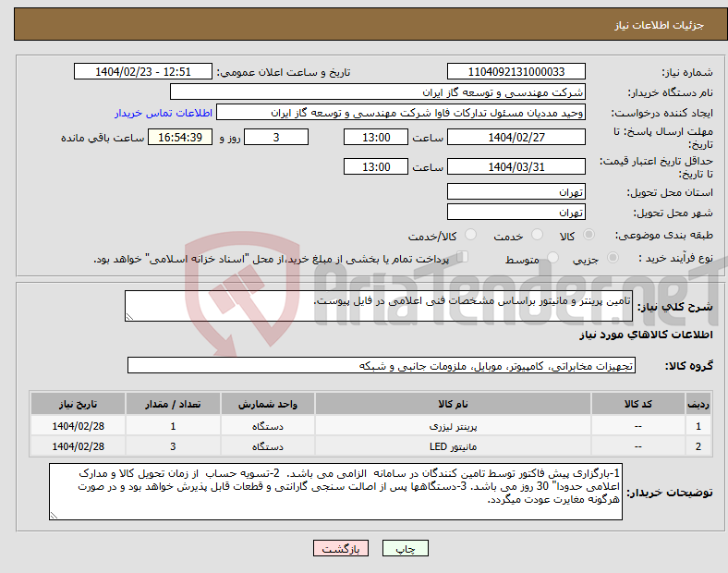Click the تعداد / مقدار column header
Viewport: 728px width, 573px height.
coord(173,404)
